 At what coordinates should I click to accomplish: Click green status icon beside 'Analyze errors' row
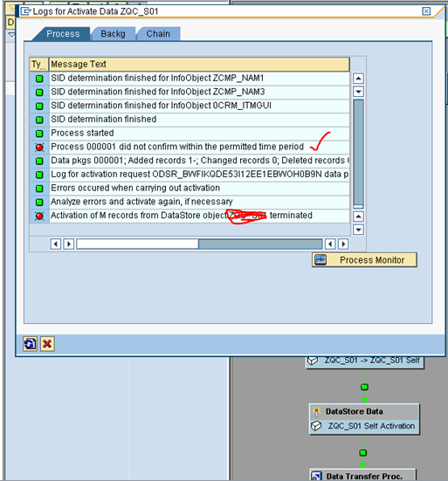click(x=39, y=203)
